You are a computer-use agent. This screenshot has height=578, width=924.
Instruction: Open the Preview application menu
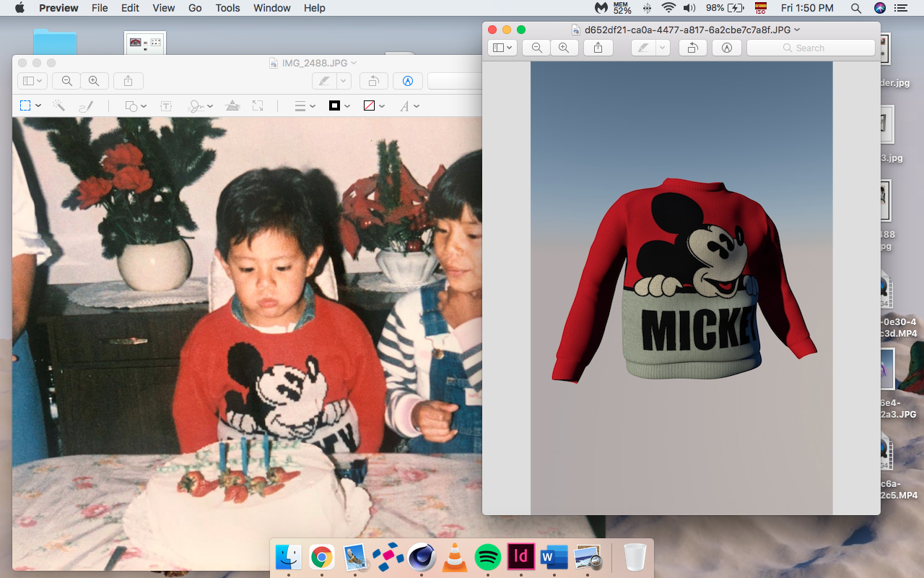(58, 8)
